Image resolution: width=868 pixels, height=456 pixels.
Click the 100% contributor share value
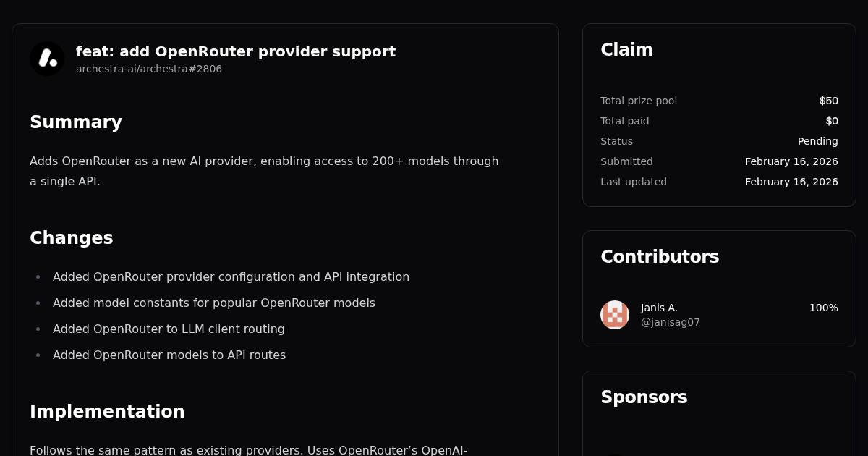coord(824,308)
